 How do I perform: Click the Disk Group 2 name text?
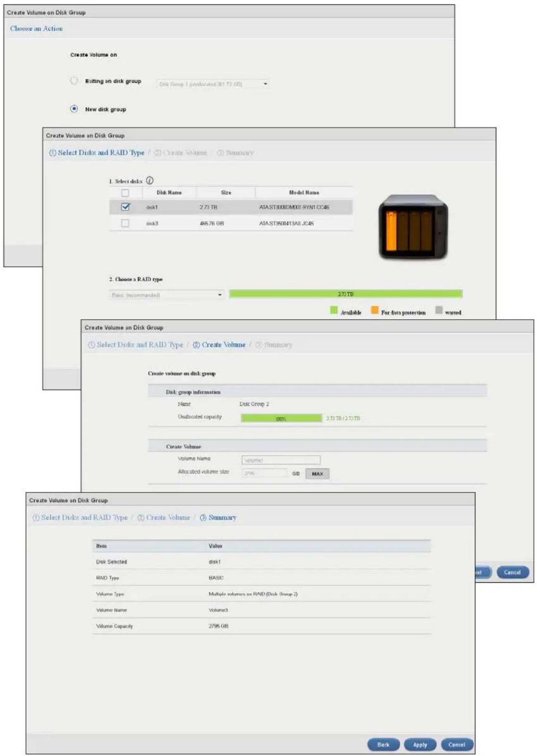pyautogui.click(x=254, y=404)
